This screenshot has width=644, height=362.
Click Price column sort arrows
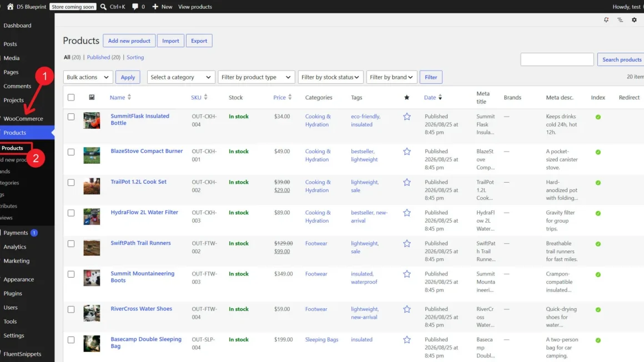pyautogui.click(x=290, y=97)
